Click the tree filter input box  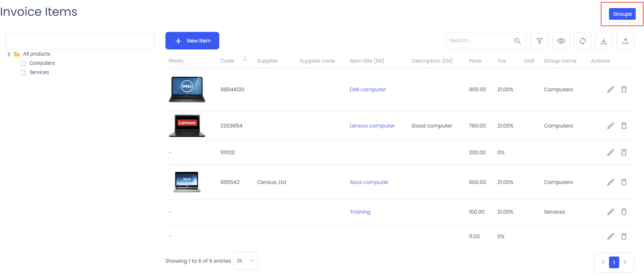pos(80,41)
